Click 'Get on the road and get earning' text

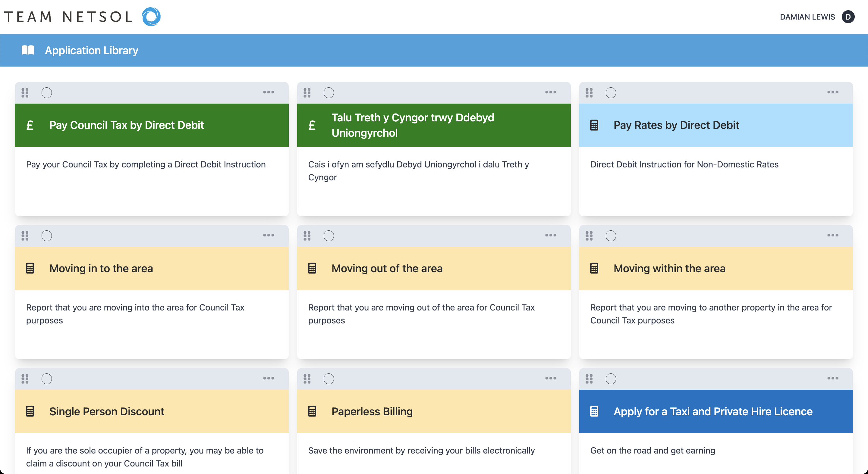point(652,451)
